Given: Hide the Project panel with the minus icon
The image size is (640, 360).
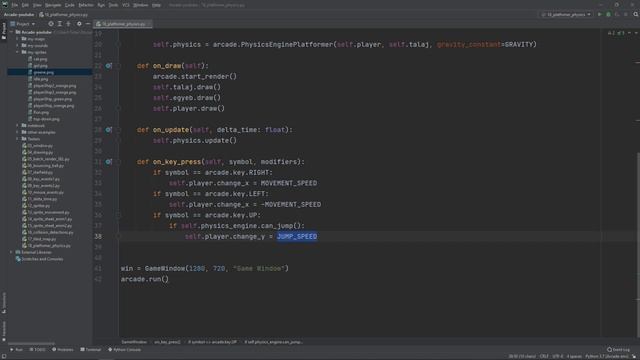Looking at the screenshot, I should 88,24.
